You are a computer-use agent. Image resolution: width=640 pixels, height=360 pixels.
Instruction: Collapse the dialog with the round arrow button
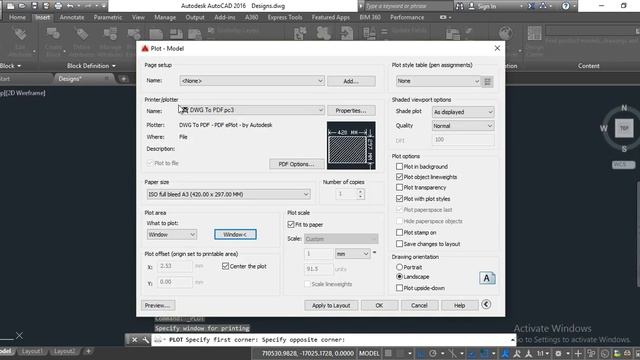(486, 304)
